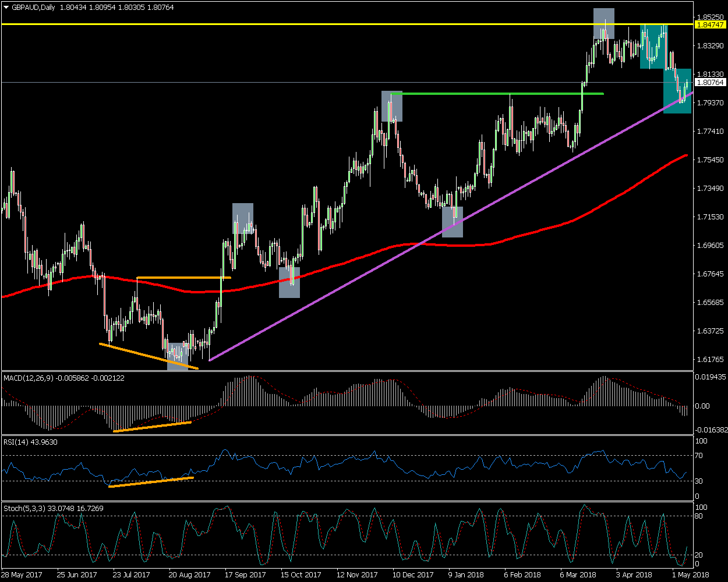The height and width of the screenshot is (582, 728).
Task: Select gray rectangle at the August 2017 low
Action: [178, 356]
